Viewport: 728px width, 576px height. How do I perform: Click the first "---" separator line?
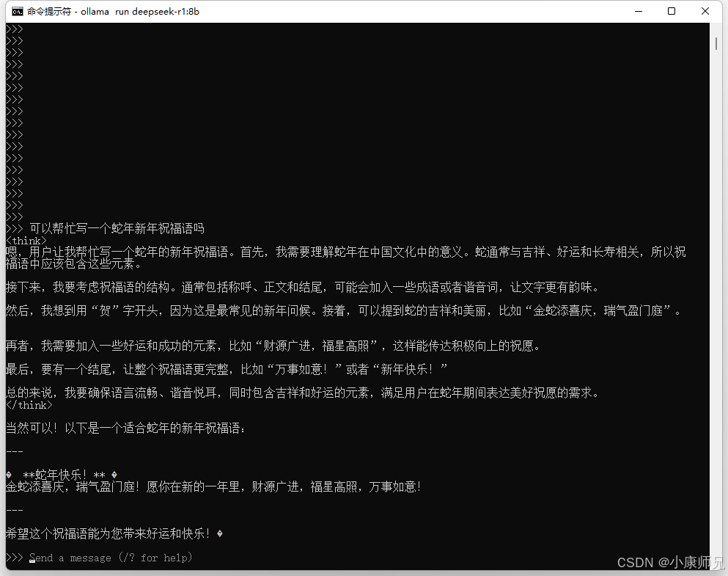click(13, 451)
